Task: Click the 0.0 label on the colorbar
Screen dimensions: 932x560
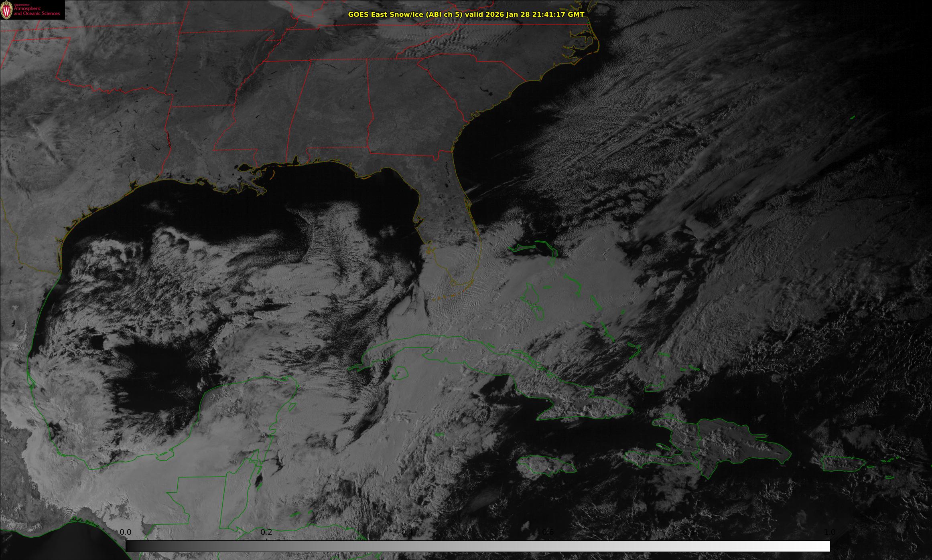Action: click(126, 532)
